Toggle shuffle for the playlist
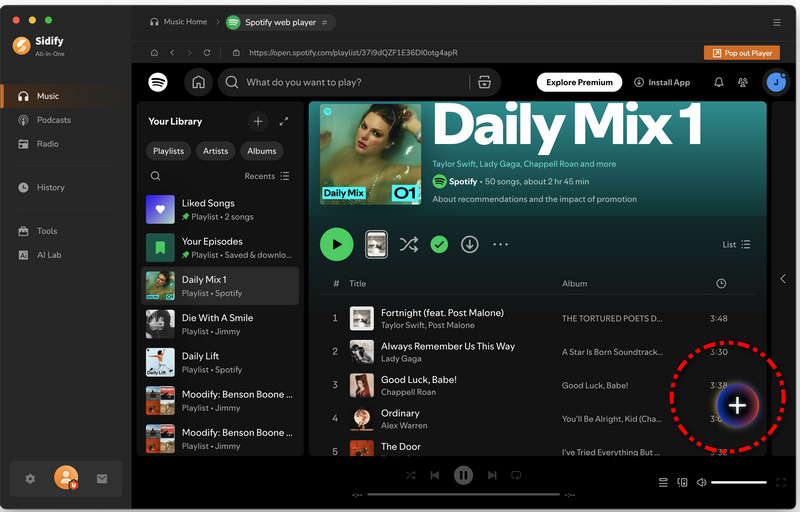Screen dimensions: 800x512 pyautogui.click(x=409, y=244)
